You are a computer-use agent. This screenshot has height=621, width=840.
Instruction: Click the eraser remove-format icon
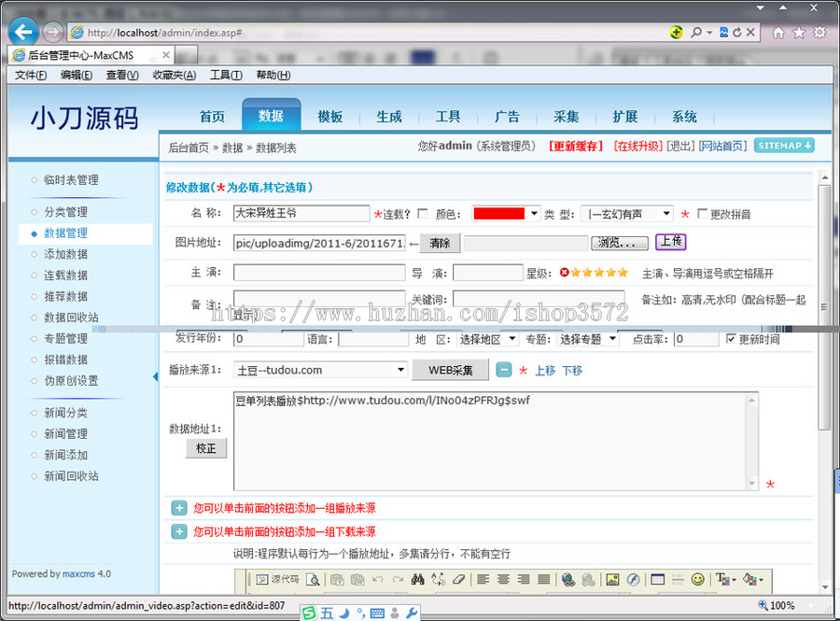pos(458,579)
